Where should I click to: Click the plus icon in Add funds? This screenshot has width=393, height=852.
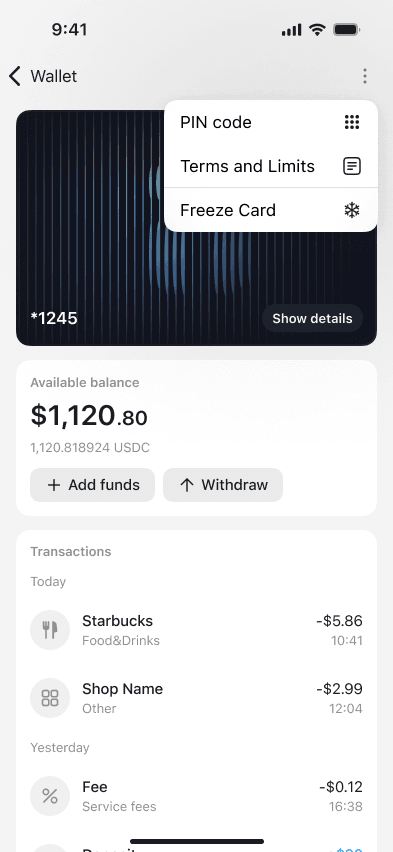(54, 485)
